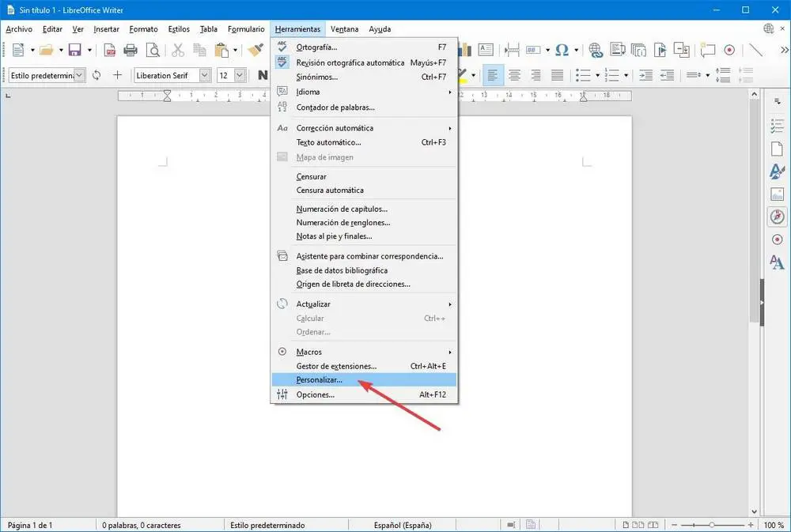Open Print Preview from the toolbar

point(153,50)
